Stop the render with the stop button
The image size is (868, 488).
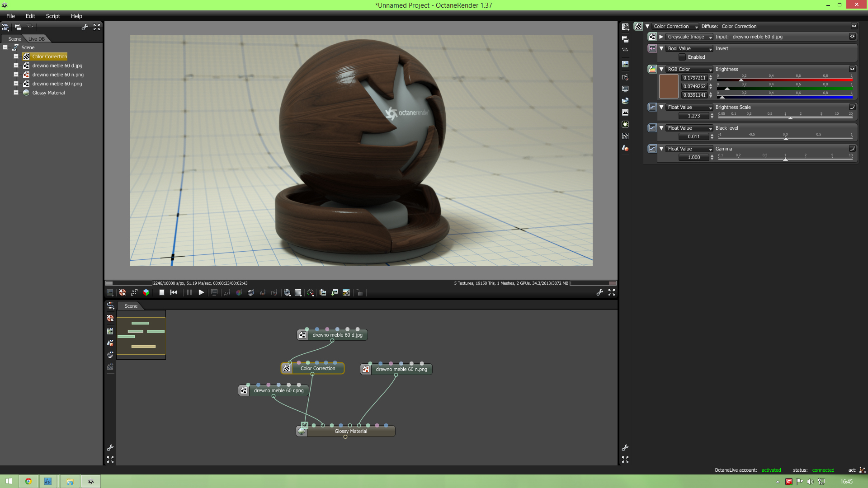click(x=161, y=292)
